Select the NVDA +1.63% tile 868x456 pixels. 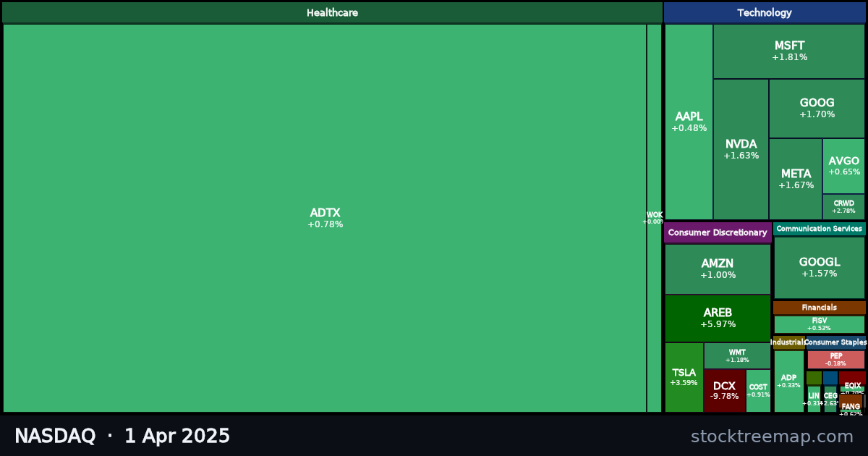click(741, 149)
